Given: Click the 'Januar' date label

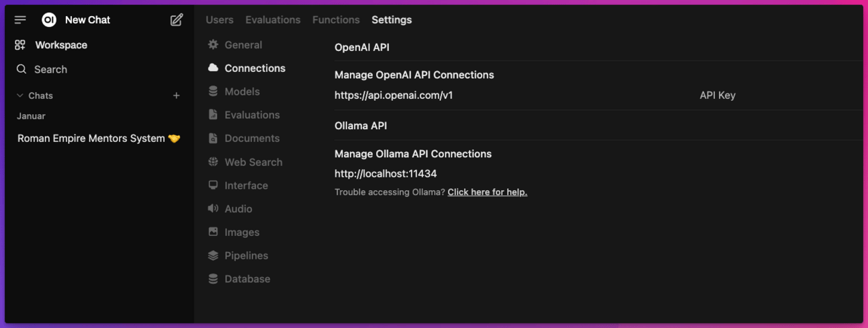Looking at the screenshot, I should pyautogui.click(x=31, y=116).
